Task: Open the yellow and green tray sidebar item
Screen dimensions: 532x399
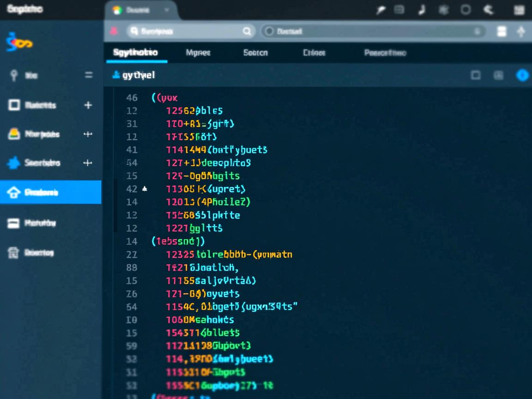Action: [x=14, y=134]
